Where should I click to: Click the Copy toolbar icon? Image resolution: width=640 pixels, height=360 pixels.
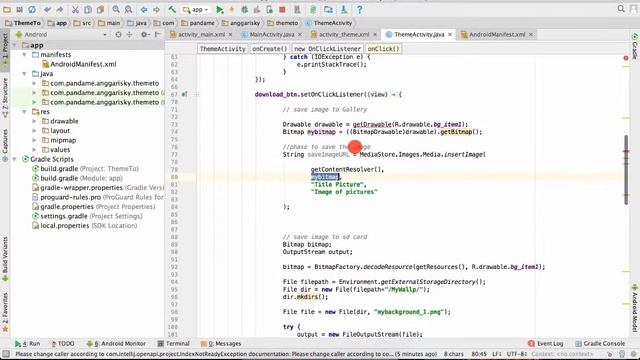[88, 9]
